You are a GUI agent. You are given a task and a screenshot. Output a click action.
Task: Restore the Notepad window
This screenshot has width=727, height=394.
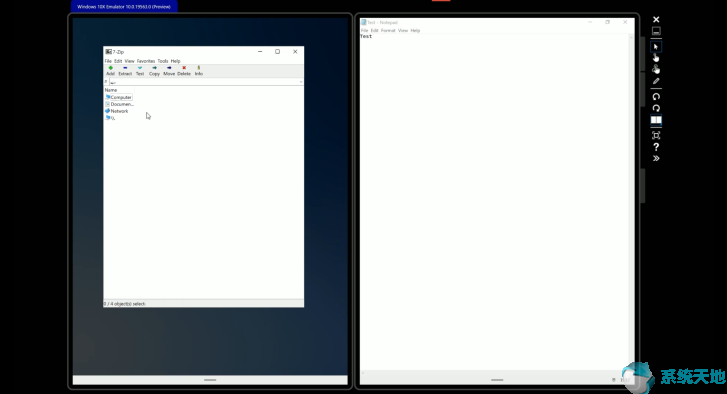(x=607, y=22)
